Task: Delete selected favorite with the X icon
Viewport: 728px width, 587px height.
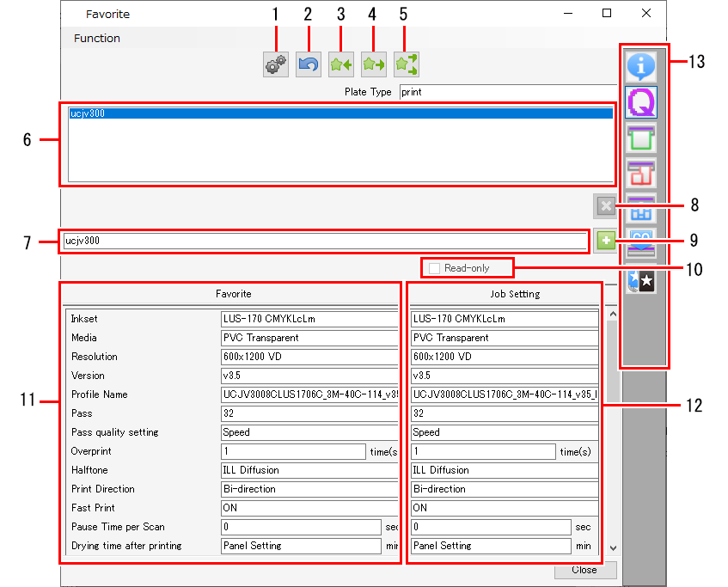Action: (606, 205)
